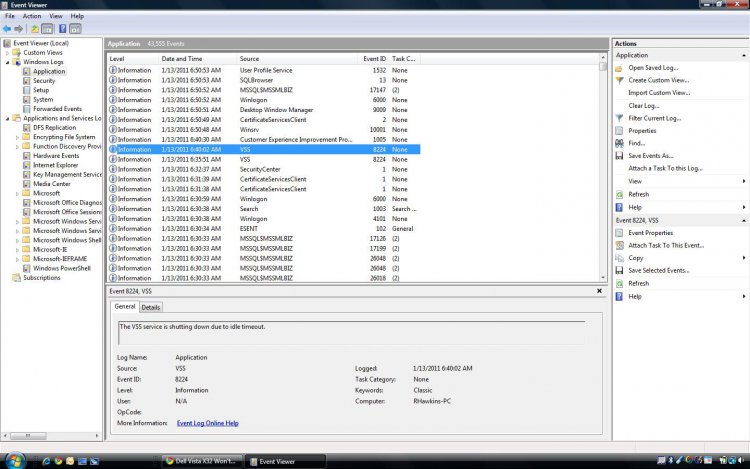The image size is (750, 469).
Task: Click the Subscriptions icon in tree
Action: click(17, 278)
